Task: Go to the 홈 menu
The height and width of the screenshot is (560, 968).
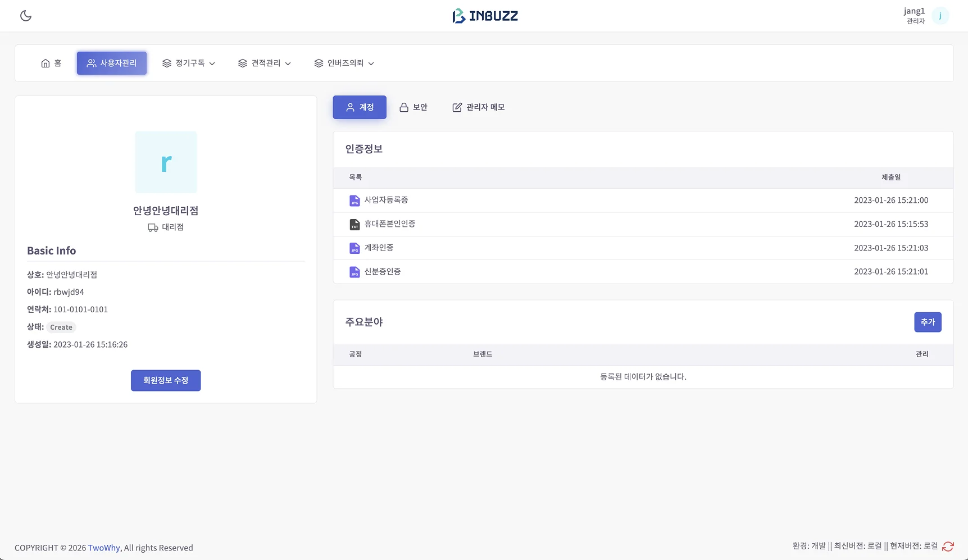Action: point(51,63)
